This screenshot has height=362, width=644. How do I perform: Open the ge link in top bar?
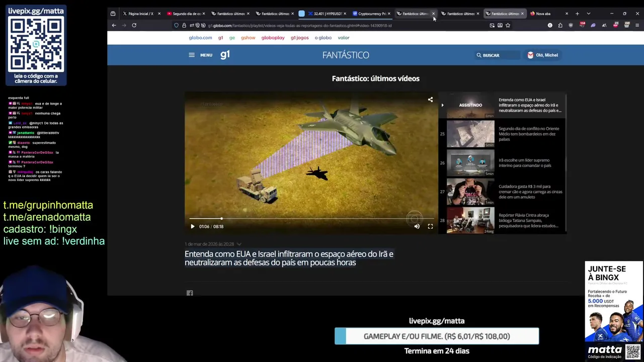pyautogui.click(x=232, y=38)
